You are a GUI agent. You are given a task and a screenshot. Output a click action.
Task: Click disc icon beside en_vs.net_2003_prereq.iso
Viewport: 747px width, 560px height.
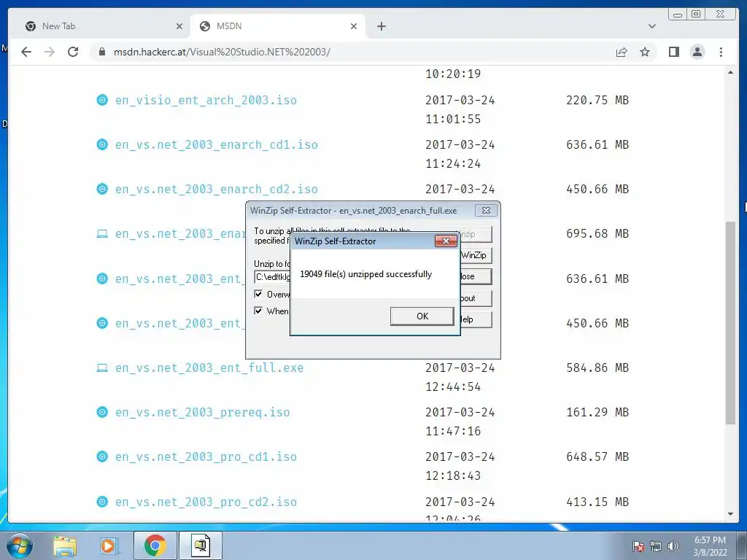tap(102, 412)
